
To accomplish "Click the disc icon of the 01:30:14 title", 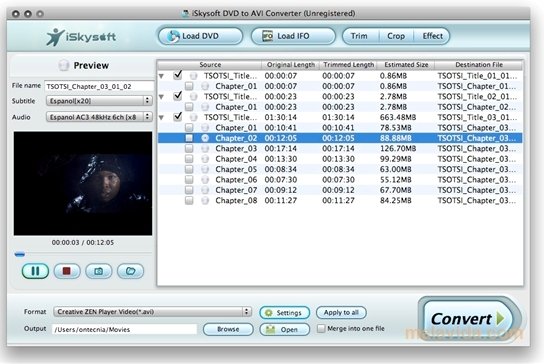I will point(194,117).
